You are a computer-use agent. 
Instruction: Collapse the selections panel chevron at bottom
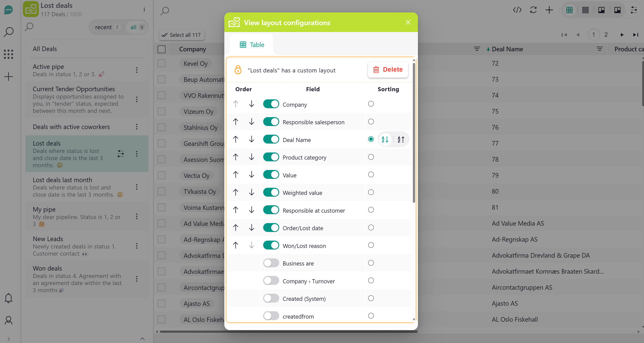pos(142,338)
